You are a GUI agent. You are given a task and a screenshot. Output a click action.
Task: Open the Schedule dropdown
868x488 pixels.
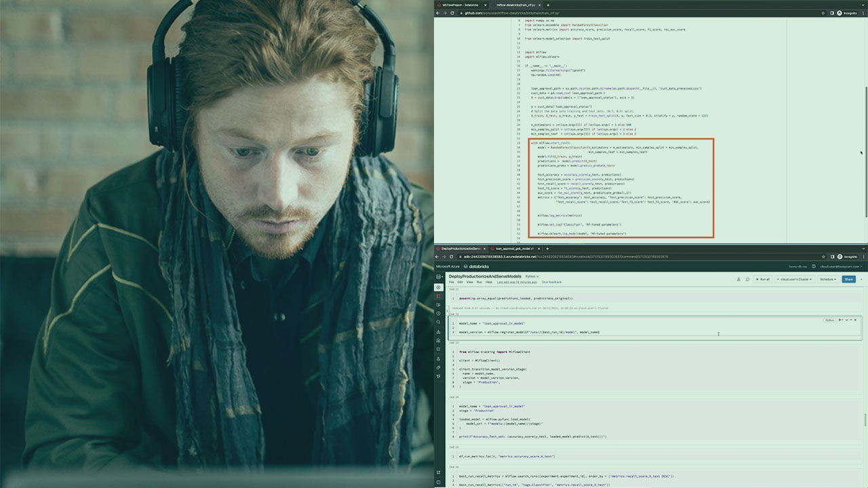(x=828, y=279)
